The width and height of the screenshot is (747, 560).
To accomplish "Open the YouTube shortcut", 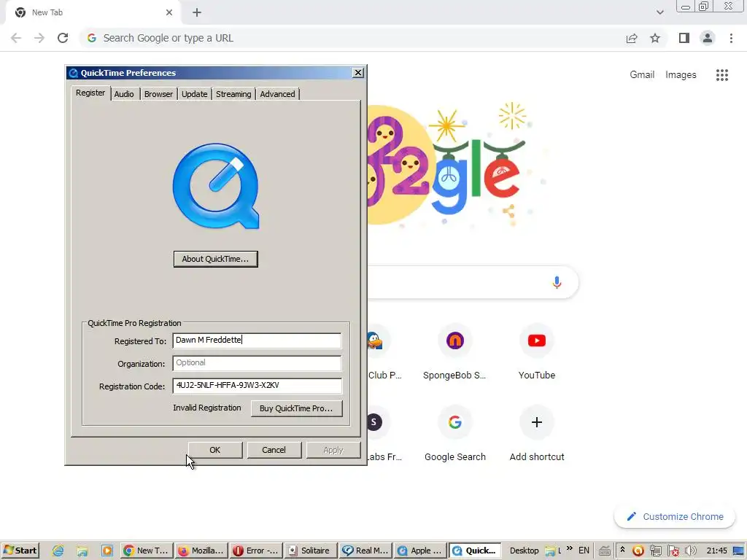I will (536, 352).
